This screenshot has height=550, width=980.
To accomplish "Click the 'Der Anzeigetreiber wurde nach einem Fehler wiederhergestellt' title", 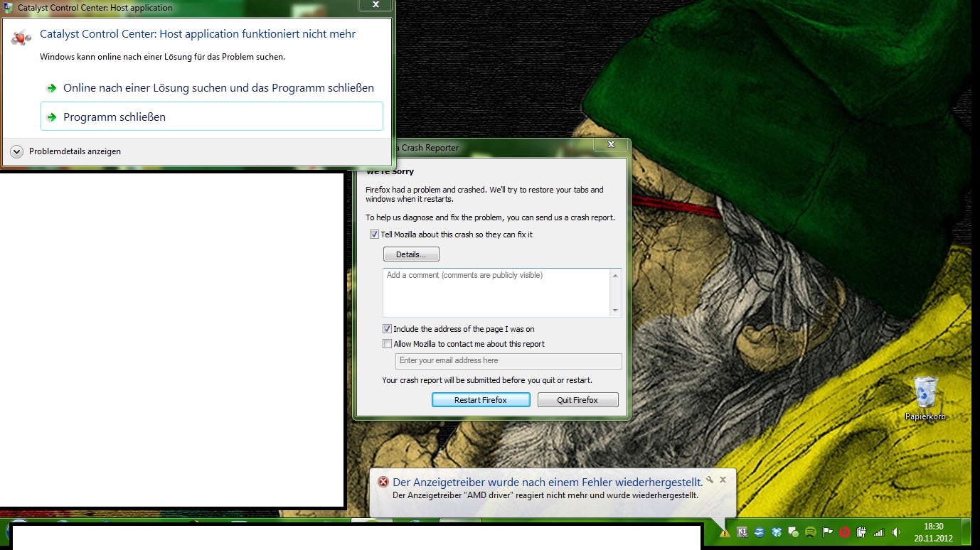I will coord(548,482).
